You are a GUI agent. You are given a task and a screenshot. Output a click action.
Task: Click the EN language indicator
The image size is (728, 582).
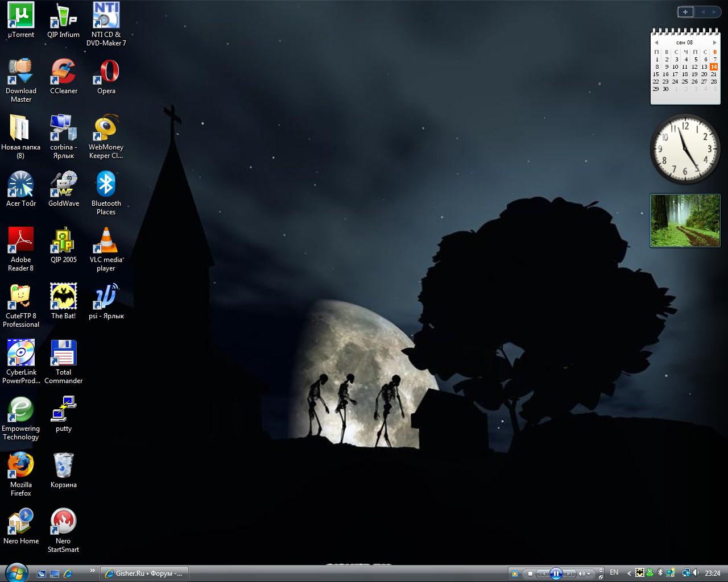614,573
